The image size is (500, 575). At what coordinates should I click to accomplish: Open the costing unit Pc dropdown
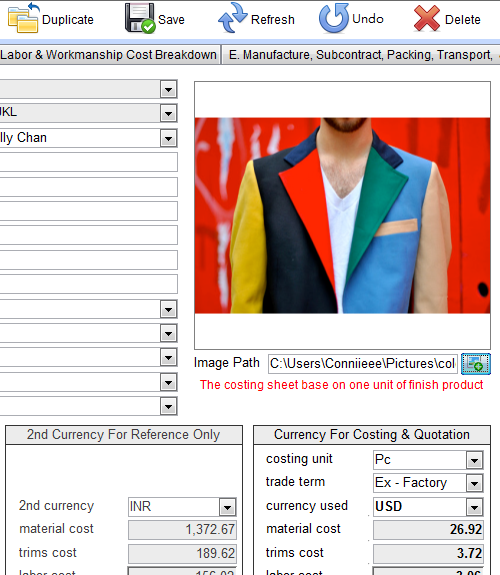coord(474,460)
